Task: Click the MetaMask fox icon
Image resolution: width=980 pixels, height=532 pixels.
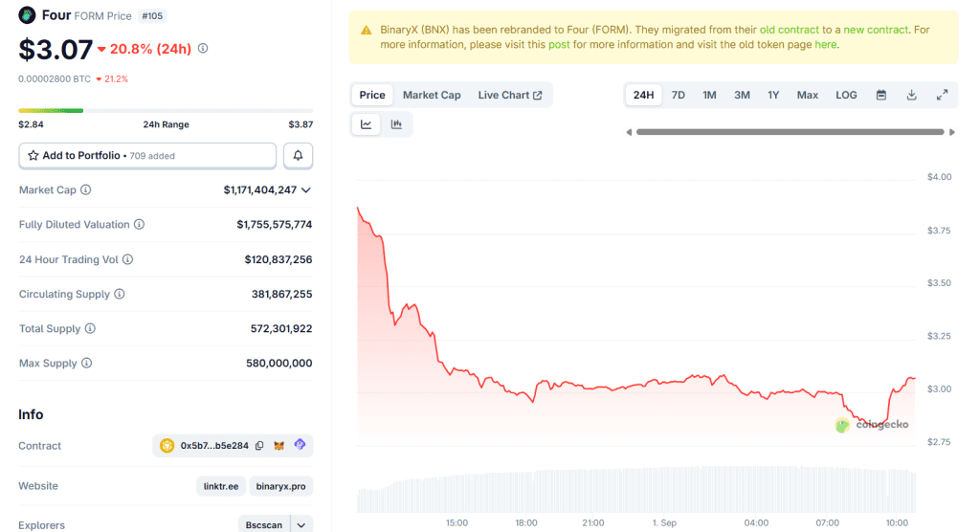Action: (279, 446)
